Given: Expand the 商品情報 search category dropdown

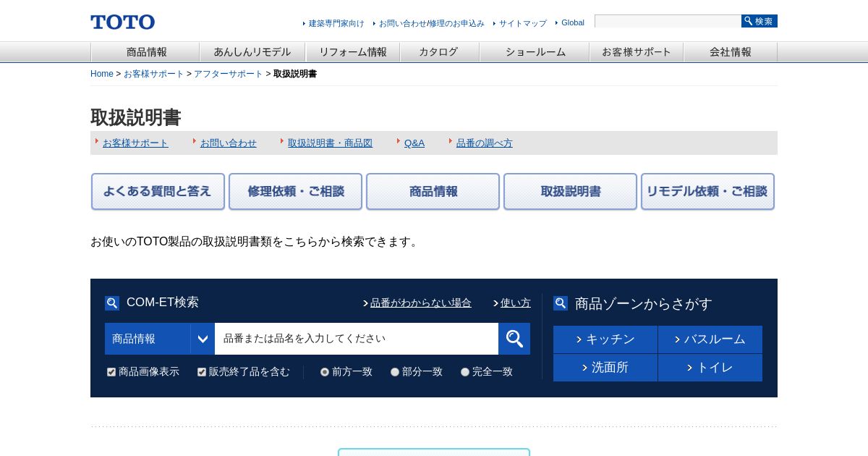Looking at the screenshot, I should tap(160, 339).
